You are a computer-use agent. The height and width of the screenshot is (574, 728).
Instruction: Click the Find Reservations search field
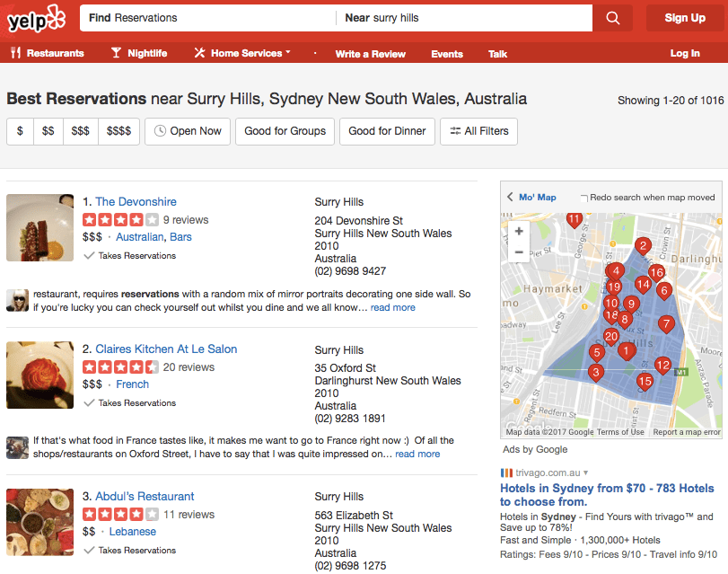(207, 18)
